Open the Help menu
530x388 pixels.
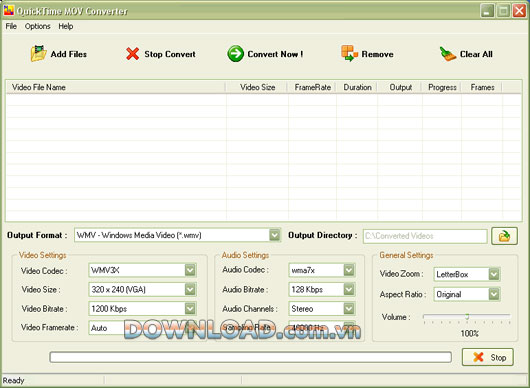coord(66,26)
